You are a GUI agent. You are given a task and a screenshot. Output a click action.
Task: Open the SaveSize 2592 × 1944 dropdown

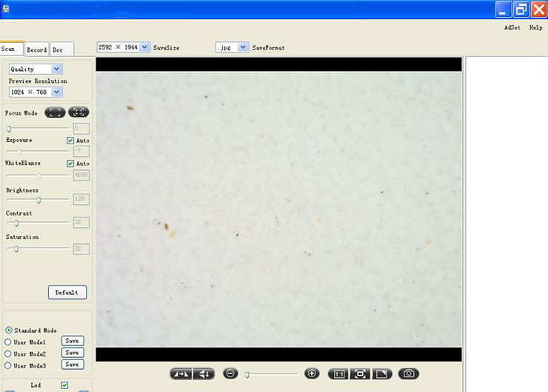click(124, 47)
